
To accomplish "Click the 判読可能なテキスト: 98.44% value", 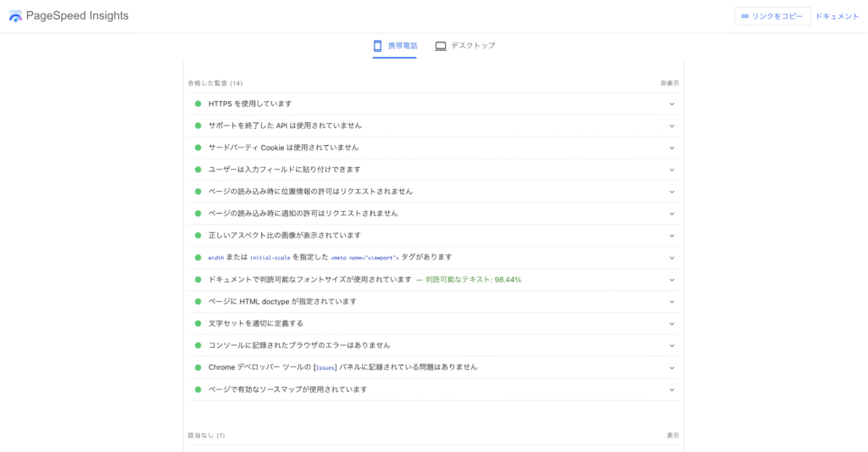I will (x=473, y=280).
